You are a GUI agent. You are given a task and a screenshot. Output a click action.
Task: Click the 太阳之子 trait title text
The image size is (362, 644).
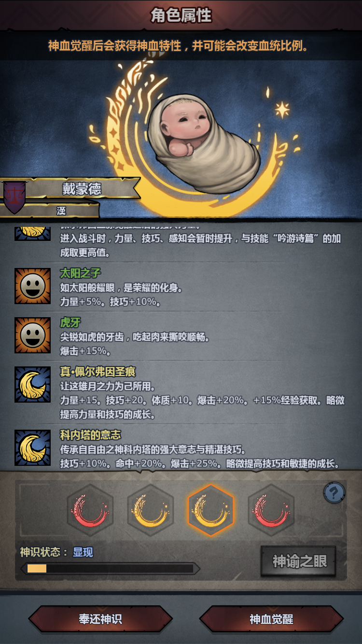[80, 273]
